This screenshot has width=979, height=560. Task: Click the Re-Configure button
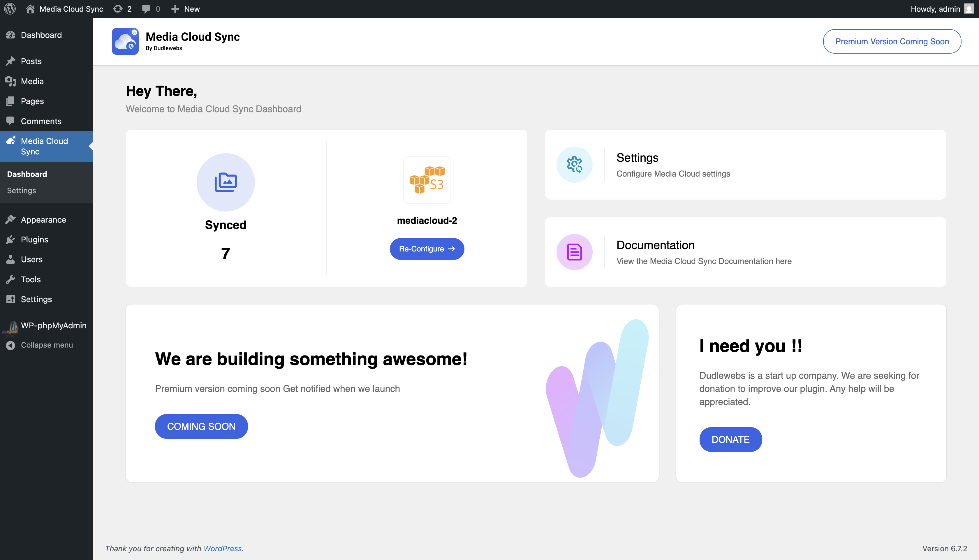click(427, 249)
